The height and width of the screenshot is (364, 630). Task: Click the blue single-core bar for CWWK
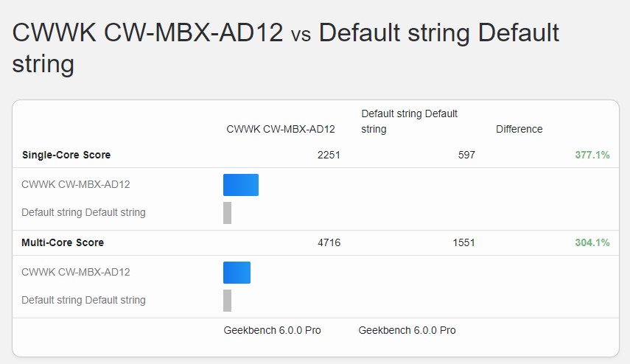pyautogui.click(x=241, y=185)
